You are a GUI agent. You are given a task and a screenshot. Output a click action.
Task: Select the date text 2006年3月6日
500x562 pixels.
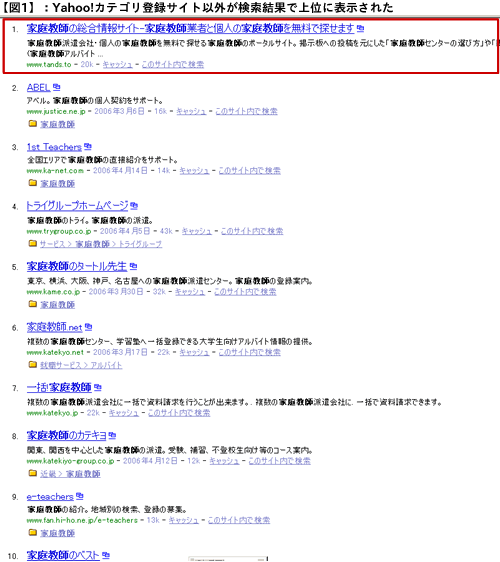(119, 111)
